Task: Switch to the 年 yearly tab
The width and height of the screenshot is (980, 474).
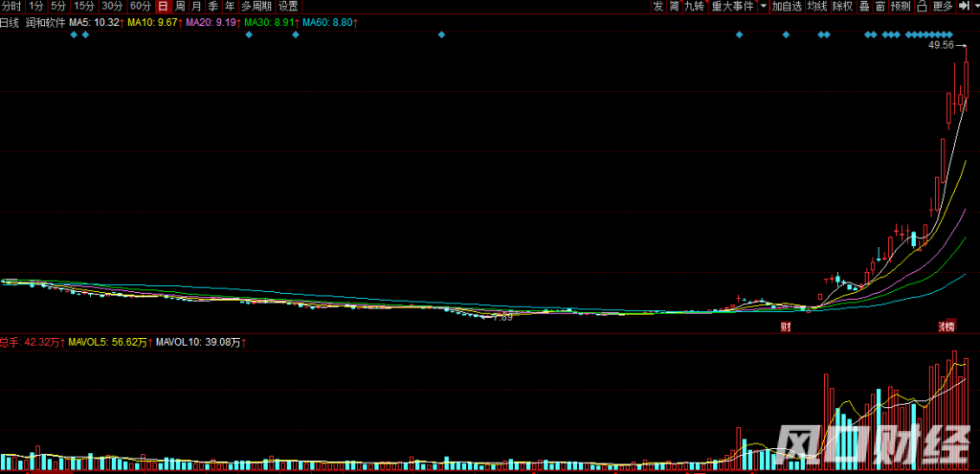Action: (230, 7)
